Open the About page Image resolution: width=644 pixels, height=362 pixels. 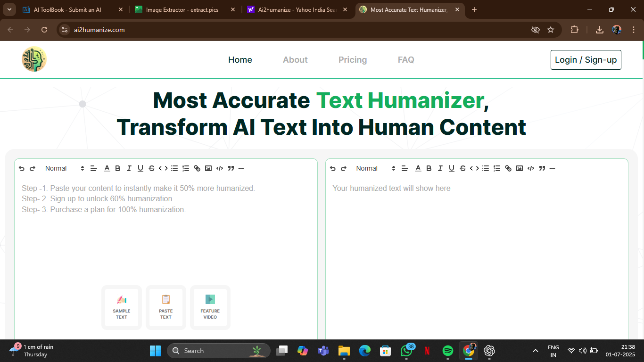[295, 60]
